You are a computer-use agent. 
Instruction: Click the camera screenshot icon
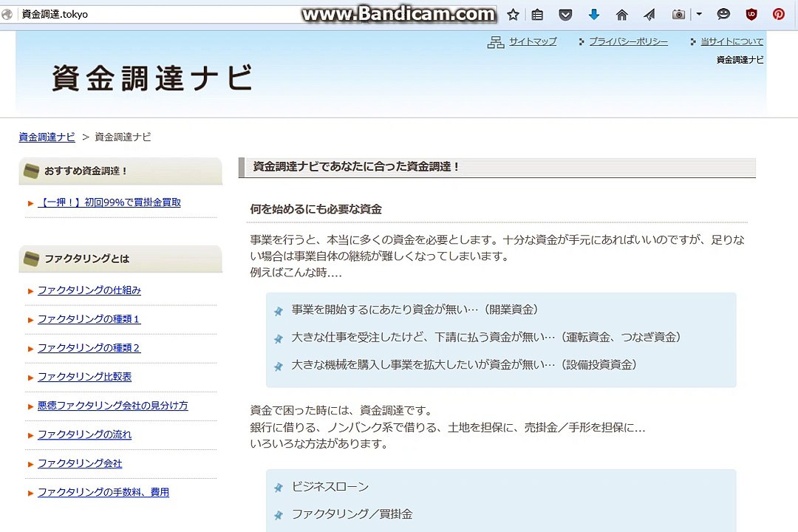[678, 15]
